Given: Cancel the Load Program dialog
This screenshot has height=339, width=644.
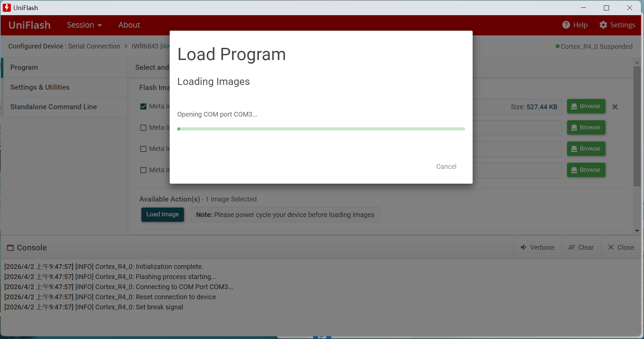Looking at the screenshot, I should coord(446,166).
